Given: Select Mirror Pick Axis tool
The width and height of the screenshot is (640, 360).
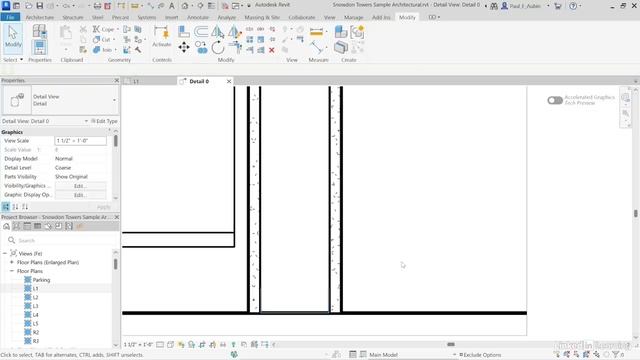Looking at the screenshot, I should (x=218, y=32).
